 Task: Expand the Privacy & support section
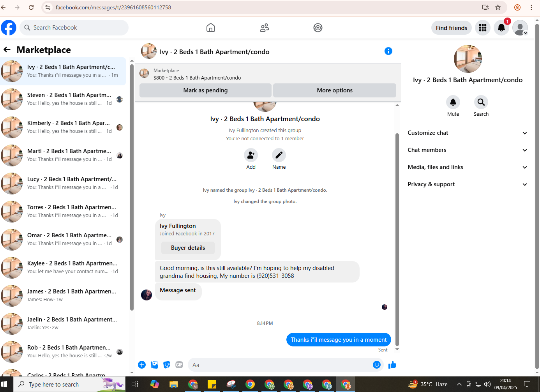tap(467, 184)
